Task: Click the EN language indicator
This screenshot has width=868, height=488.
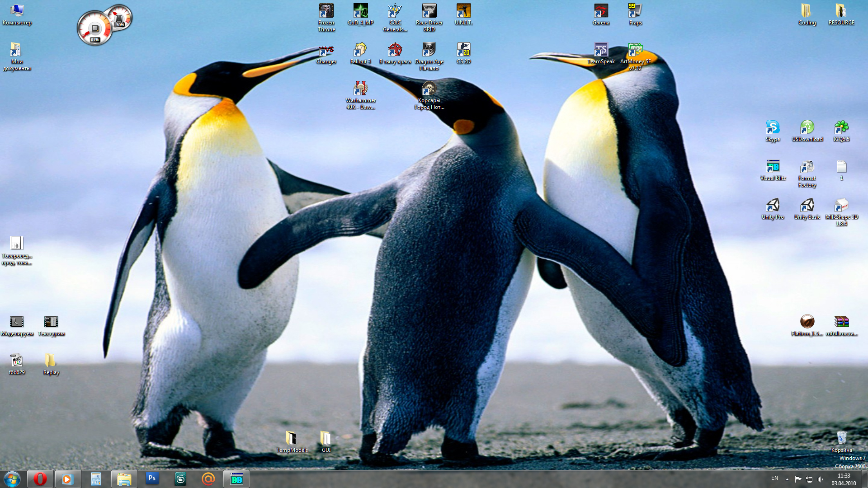Action: 774,478
